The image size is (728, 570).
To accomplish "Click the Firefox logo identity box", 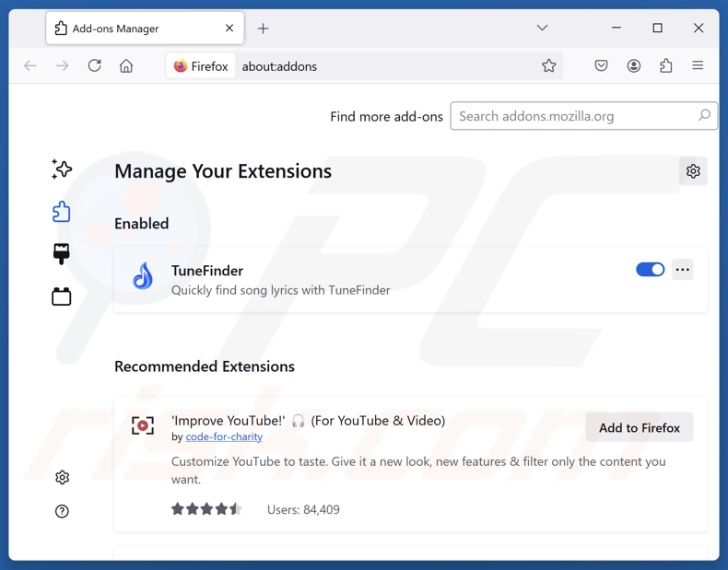I will (x=201, y=66).
